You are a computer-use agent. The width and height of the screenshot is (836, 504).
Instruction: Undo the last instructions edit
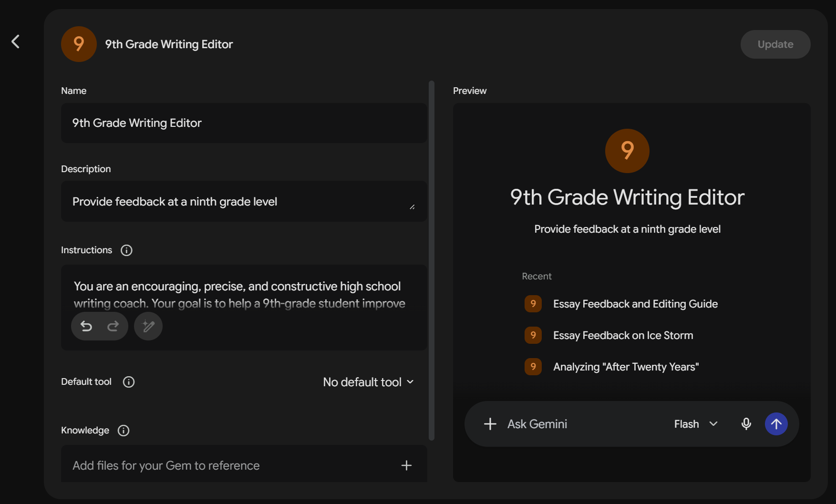tap(86, 326)
